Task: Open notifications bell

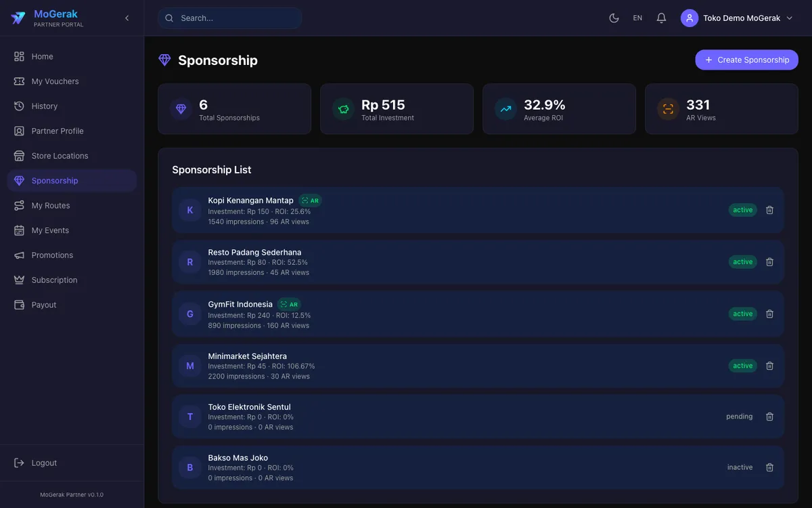Action: (x=661, y=18)
